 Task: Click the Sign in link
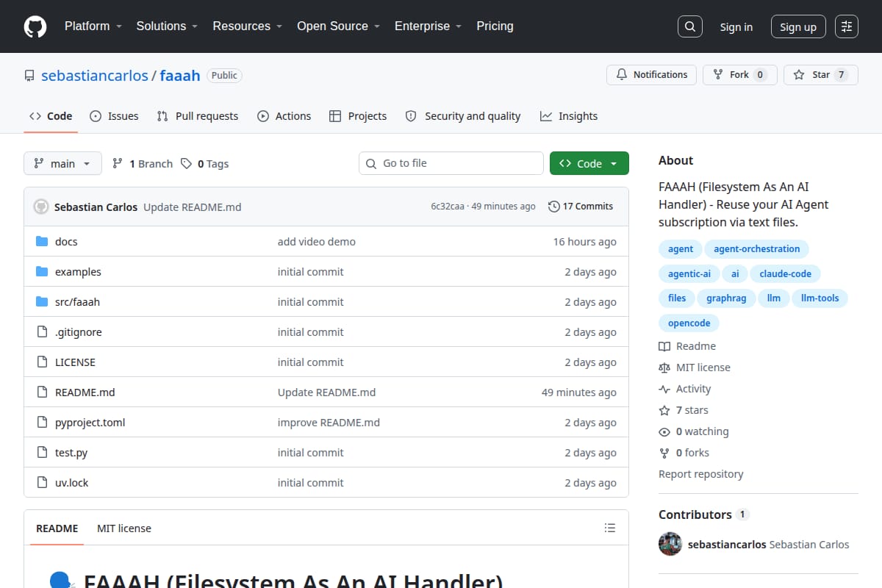tap(736, 26)
